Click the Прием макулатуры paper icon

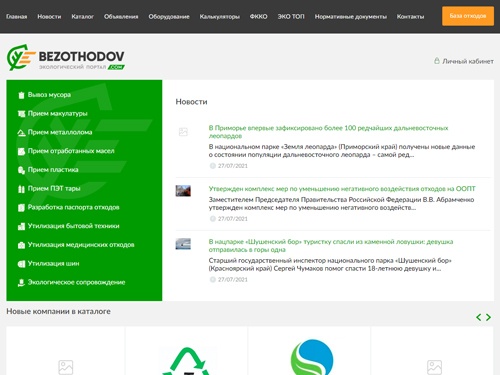pyautogui.click(x=21, y=114)
